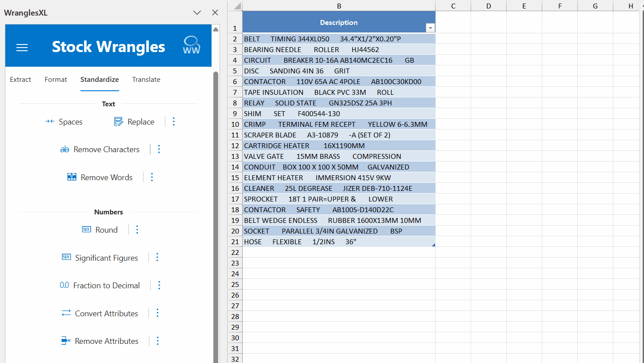
Task: Open more options next to Replace
Action: (x=174, y=121)
